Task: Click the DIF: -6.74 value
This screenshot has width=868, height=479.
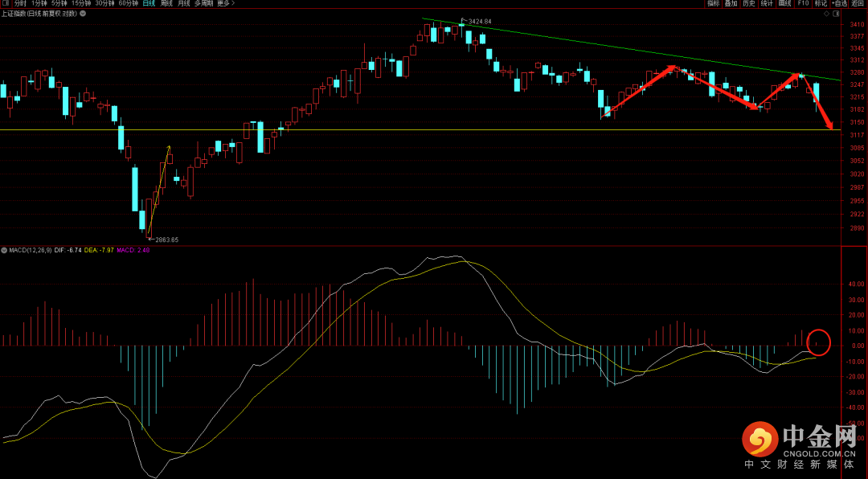Action: [x=68, y=250]
